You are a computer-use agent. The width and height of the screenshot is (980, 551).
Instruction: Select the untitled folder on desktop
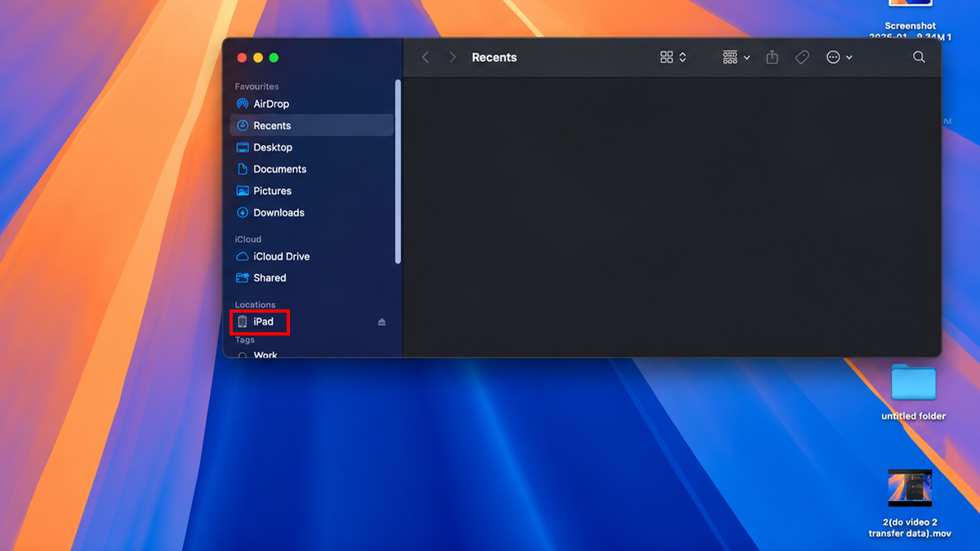pyautogui.click(x=913, y=392)
